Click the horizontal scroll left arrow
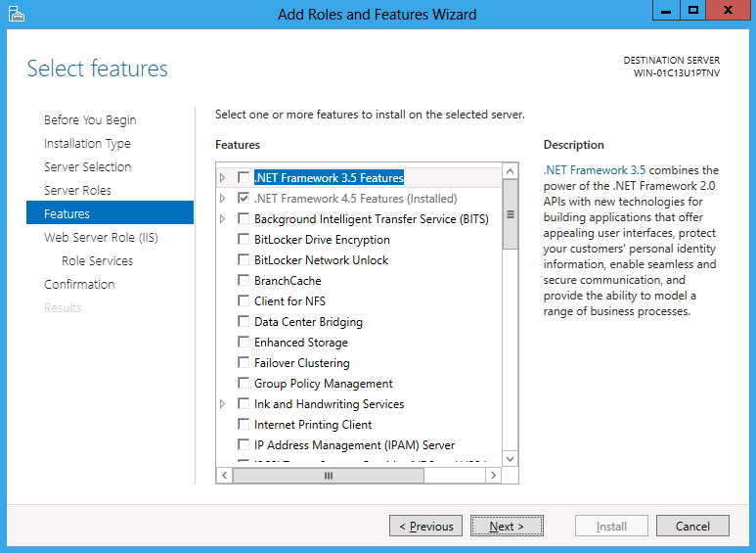This screenshot has height=553, width=756. [x=224, y=476]
